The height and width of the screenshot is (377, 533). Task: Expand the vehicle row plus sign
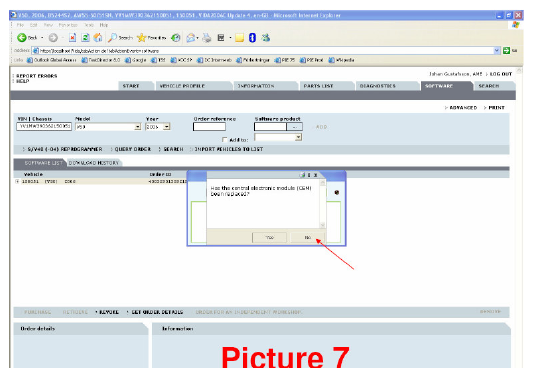pos(17,182)
